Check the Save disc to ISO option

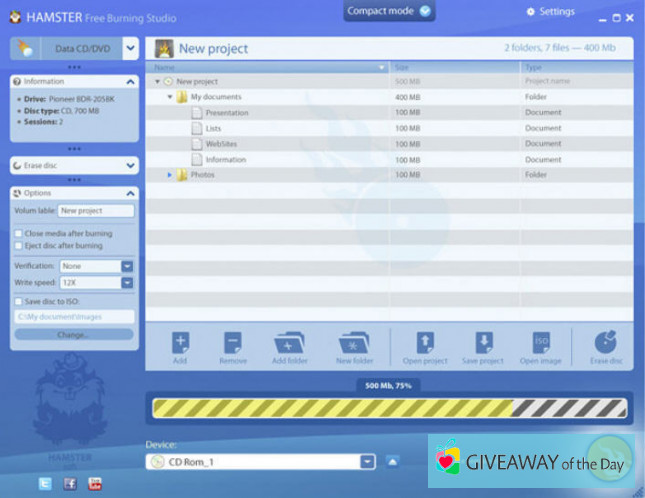pos(18,301)
